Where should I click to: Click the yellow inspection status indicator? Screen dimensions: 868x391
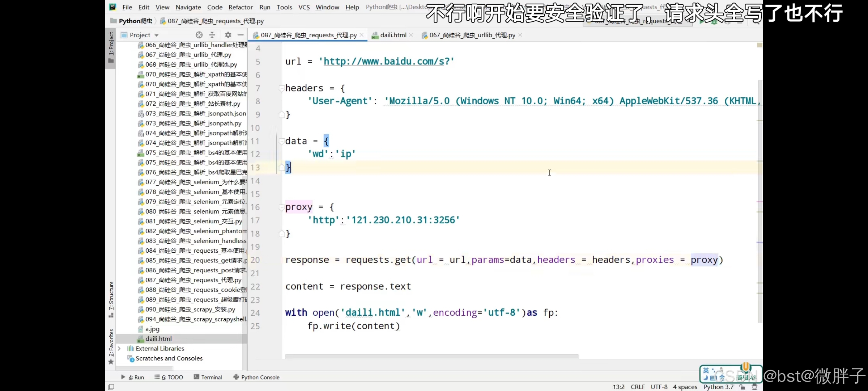pos(759,45)
